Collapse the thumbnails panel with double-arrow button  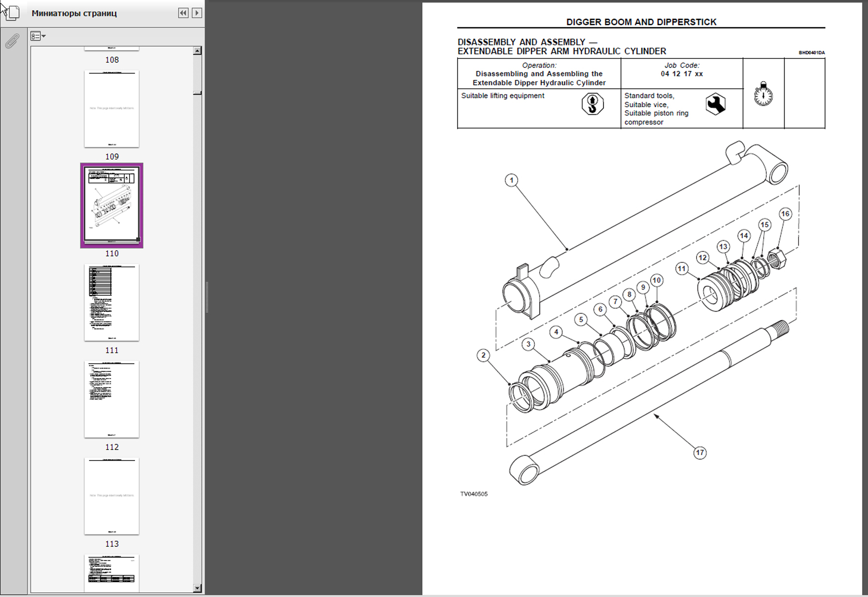pos(183,13)
